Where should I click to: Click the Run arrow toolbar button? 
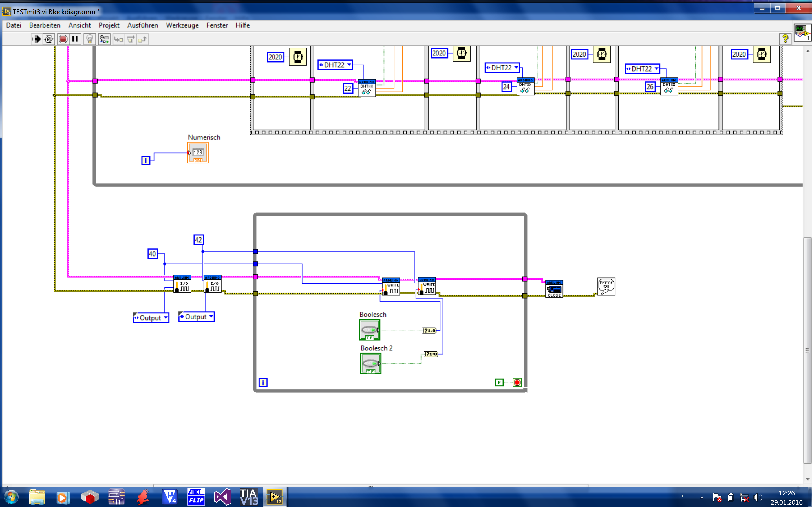(x=36, y=39)
